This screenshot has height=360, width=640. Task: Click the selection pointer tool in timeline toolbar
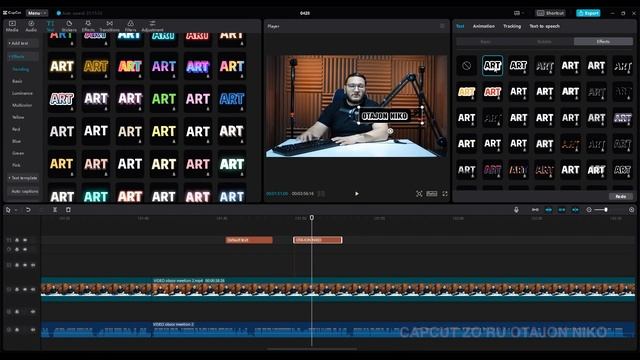click(x=8, y=210)
